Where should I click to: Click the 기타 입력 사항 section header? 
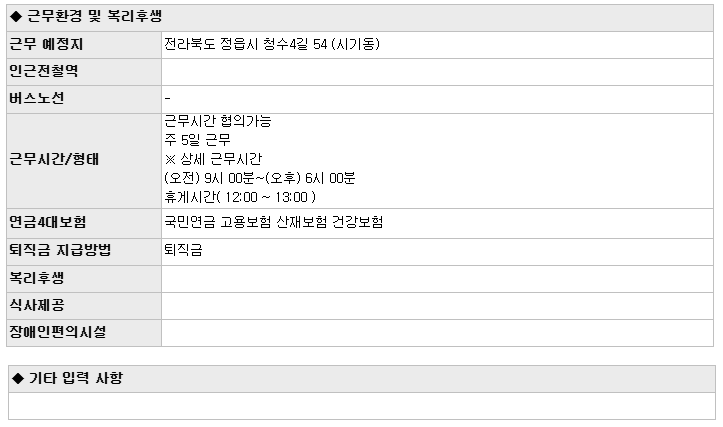point(362,379)
